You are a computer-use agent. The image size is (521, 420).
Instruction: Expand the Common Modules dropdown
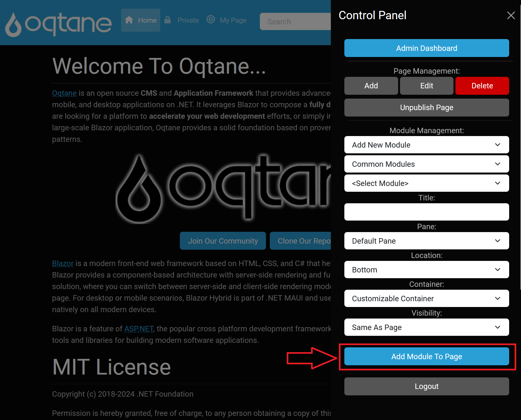(x=427, y=164)
